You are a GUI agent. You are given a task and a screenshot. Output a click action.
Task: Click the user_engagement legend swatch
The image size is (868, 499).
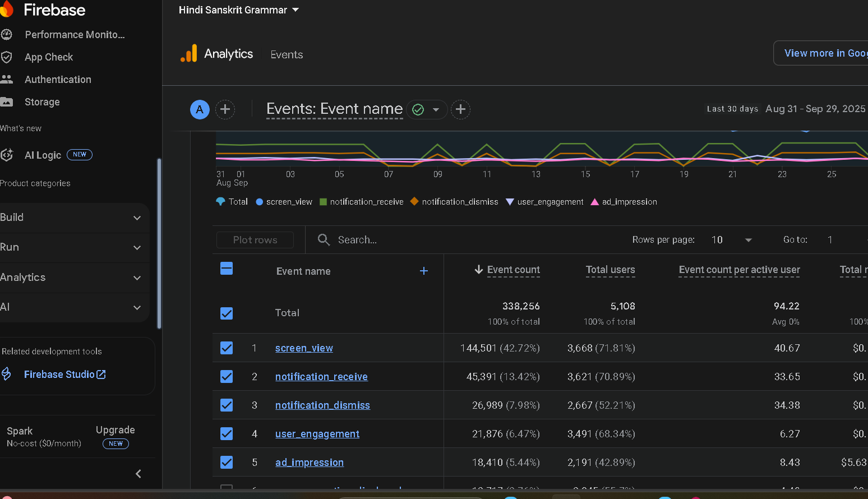tap(510, 202)
